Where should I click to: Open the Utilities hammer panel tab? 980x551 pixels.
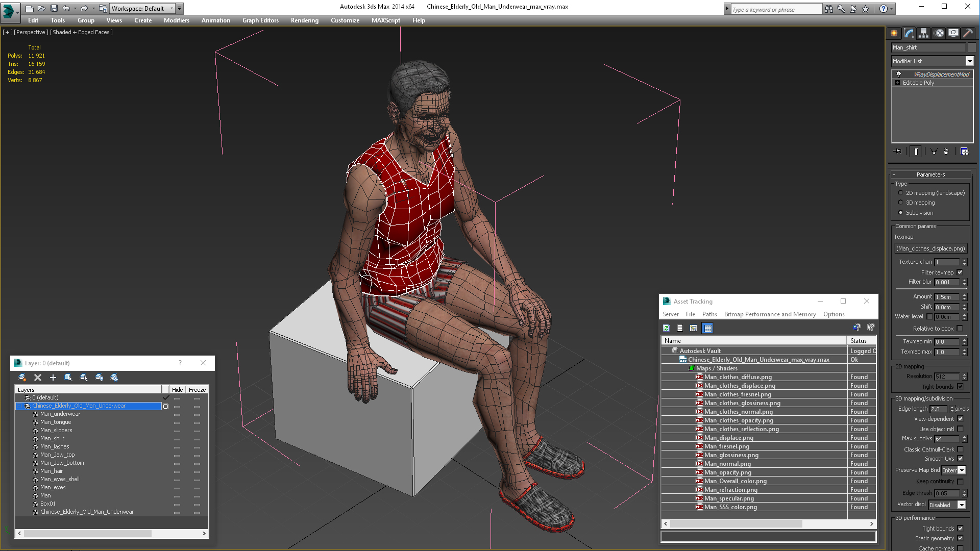967,33
